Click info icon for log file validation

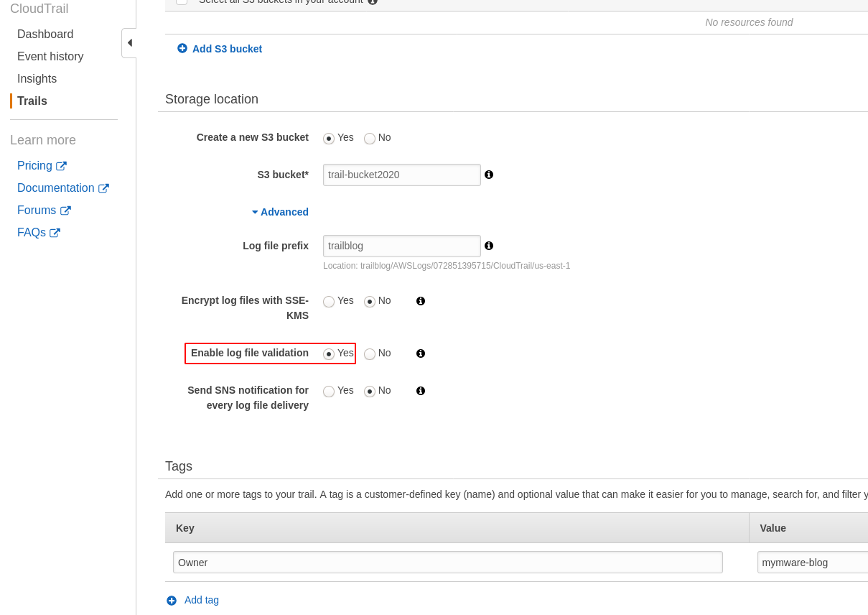(421, 353)
